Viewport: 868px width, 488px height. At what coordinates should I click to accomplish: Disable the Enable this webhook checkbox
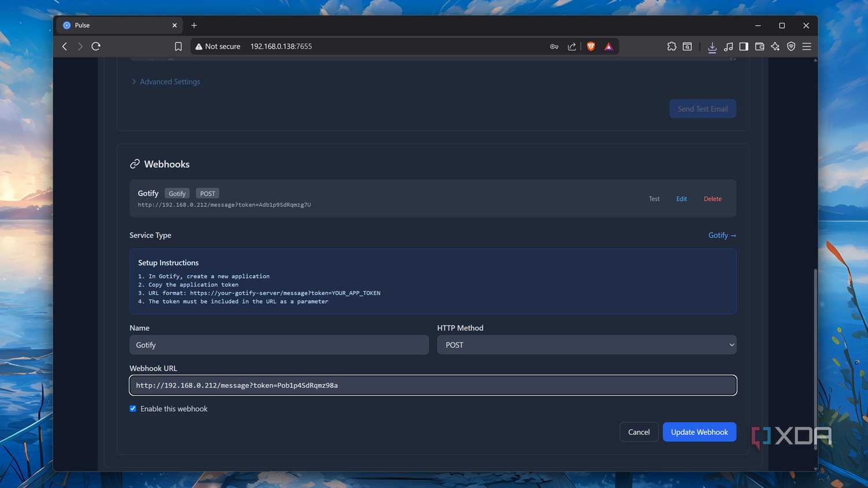[133, 408]
